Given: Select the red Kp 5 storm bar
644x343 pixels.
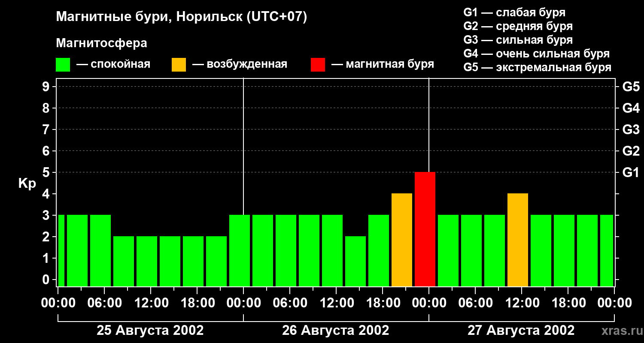Looking at the screenshot, I should pyautogui.click(x=425, y=229).
